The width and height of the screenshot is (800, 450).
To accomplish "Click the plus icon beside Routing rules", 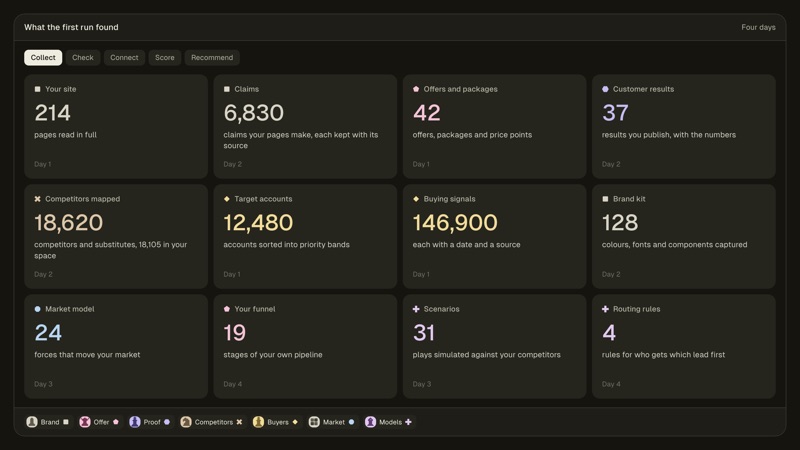I will coord(605,309).
